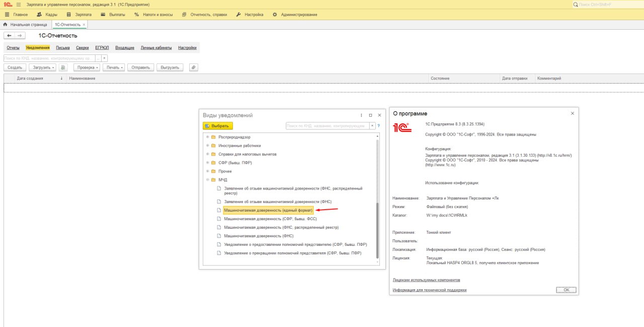644x327 pixels.
Task: Expand the СФР (бывш. ПФР) folder
Action: coord(207,163)
